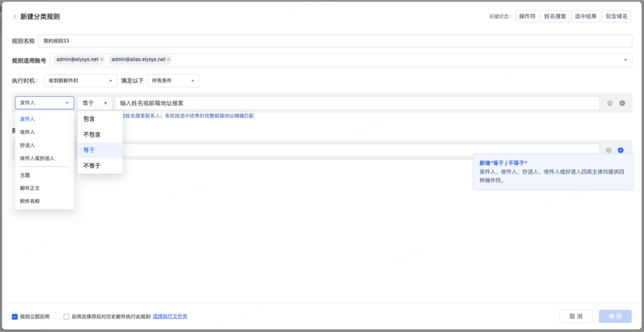Screen dimensions: 644x332
Task: Expand the 规则适用账号 dropdown arrow
Action: click(625, 60)
